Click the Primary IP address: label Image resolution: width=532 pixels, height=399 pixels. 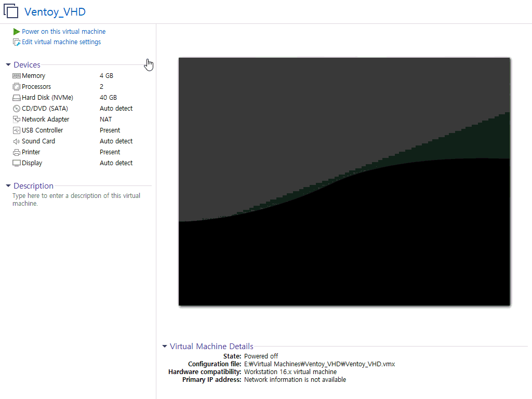pyautogui.click(x=212, y=380)
